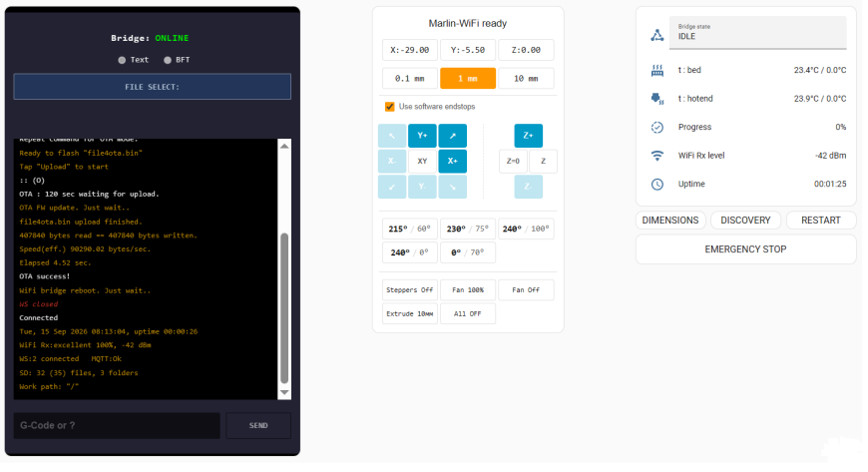Click the uptime value 00:01:25

coord(830,184)
